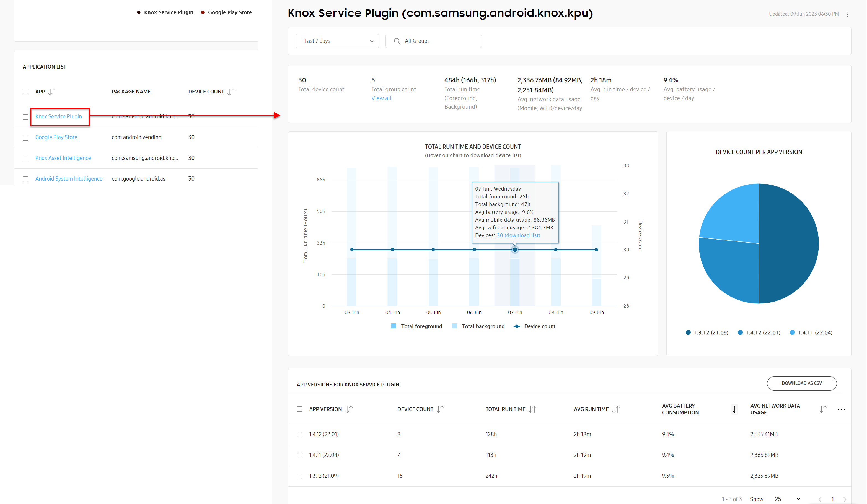Sort versions table by DEVICE COUNT
The width and height of the screenshot is (867, 504).
point(440,409)
